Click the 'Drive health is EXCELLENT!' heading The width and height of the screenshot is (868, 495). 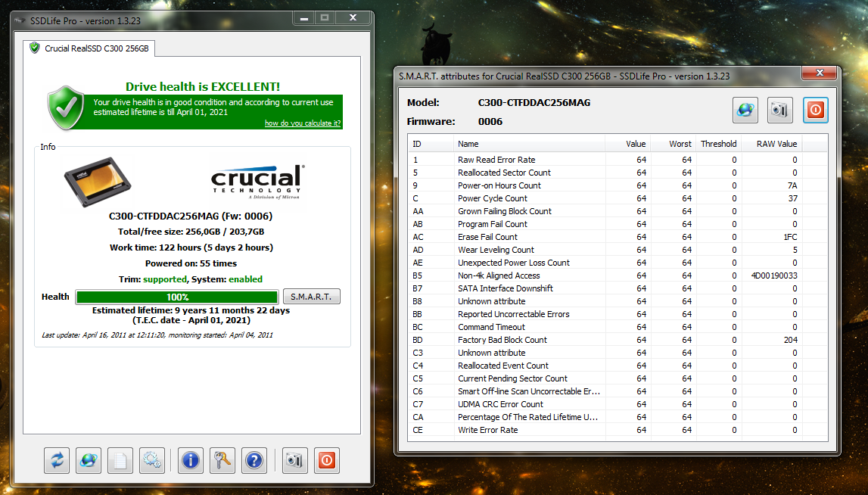[x=203, y=87]
